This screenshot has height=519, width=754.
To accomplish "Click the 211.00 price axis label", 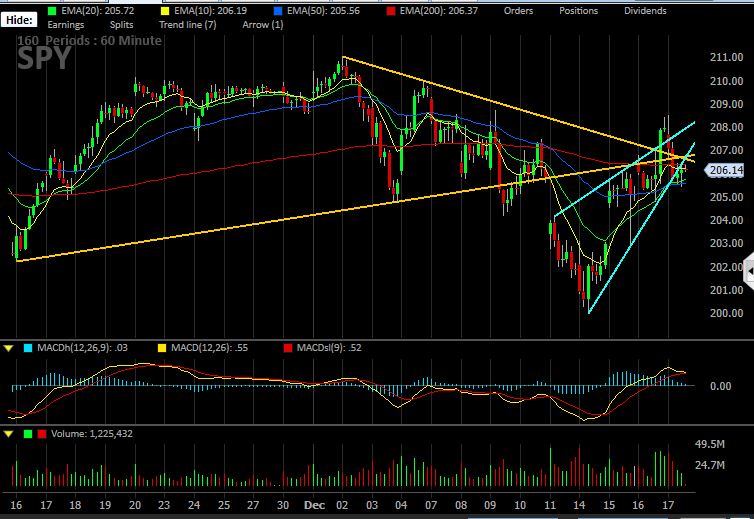I will (727, 57).
